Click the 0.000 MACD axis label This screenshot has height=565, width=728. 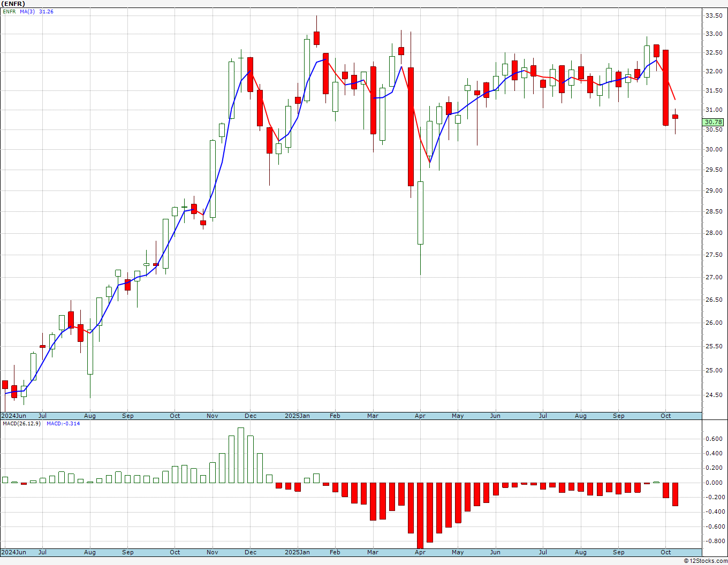pyautogui.click(x=715, y=482)
